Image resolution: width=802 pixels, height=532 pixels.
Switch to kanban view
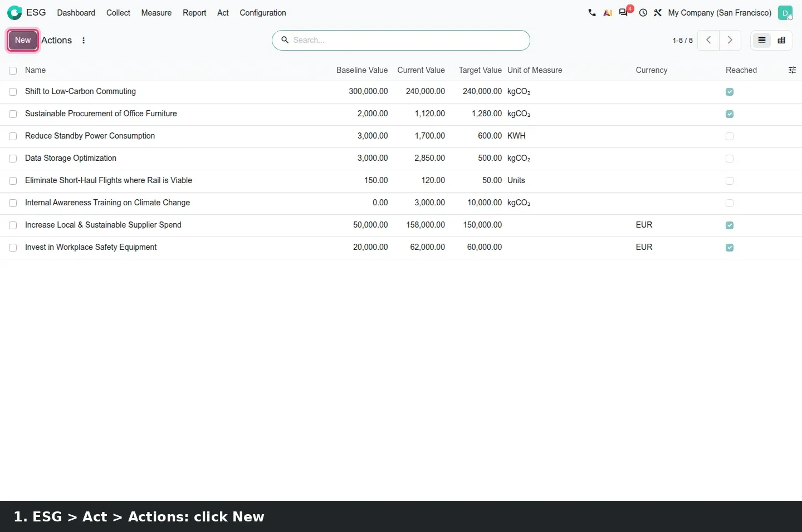[781, 40]
